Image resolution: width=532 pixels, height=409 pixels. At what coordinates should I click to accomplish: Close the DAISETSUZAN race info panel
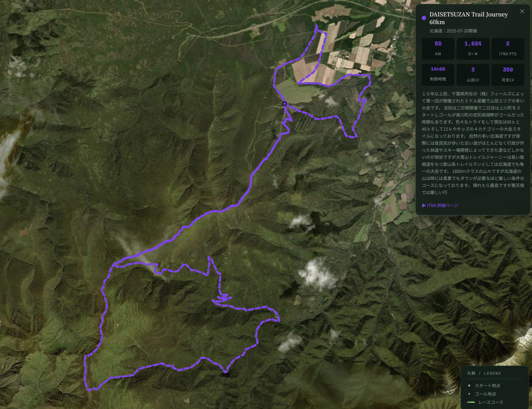[x=522, y=12]
